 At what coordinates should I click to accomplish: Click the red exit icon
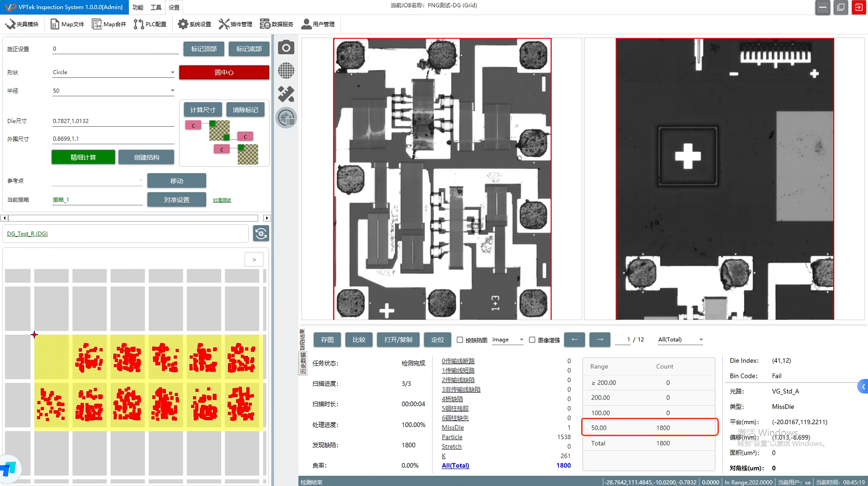click(x=859, y=7)
